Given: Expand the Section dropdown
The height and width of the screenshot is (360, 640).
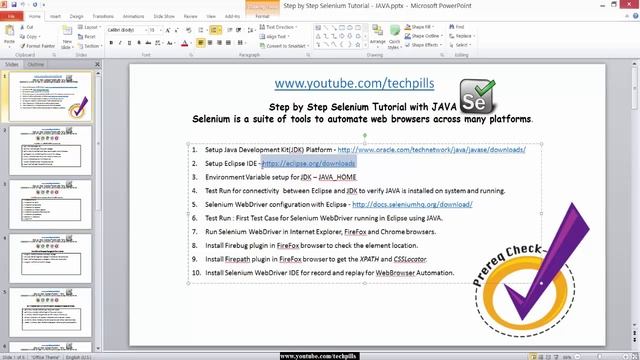Looking at the screenshot, I should point(89,46).
